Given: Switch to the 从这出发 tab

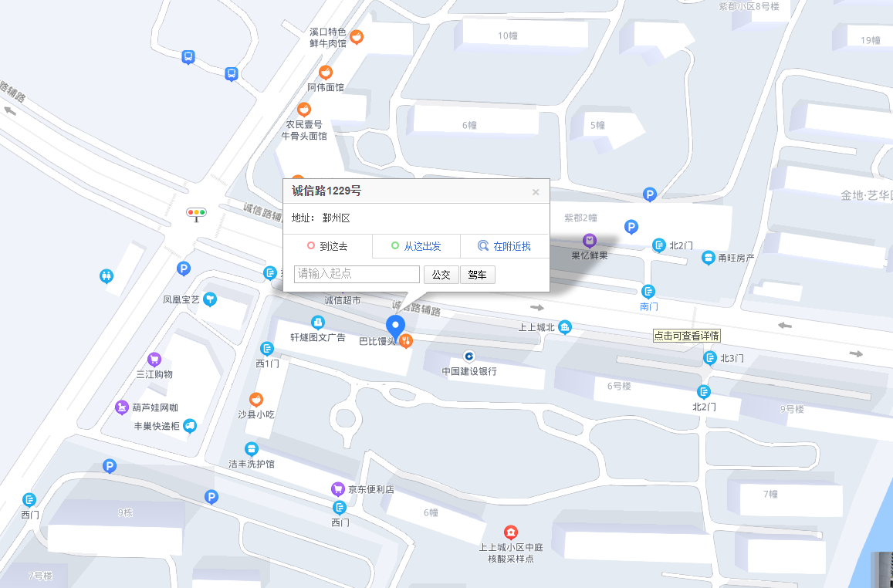Looking at the screenshot, I should (416, 246).
